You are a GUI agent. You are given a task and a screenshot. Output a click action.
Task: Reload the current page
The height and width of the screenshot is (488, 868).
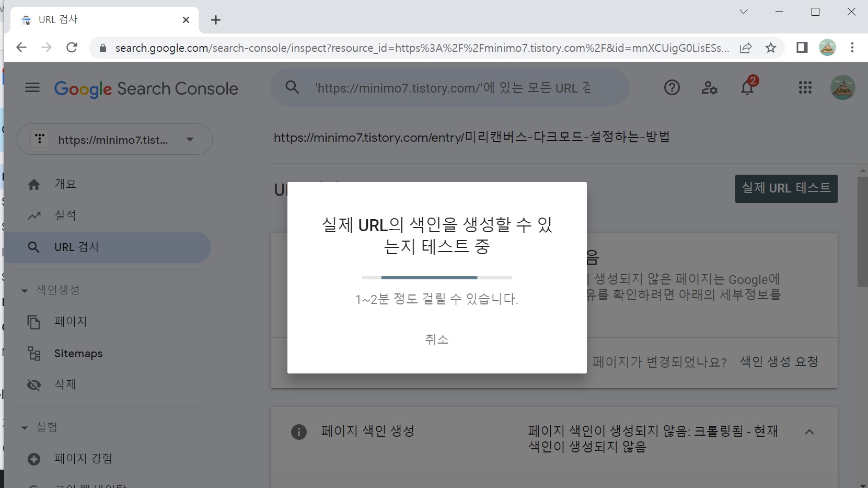click(x=72, y=48)
